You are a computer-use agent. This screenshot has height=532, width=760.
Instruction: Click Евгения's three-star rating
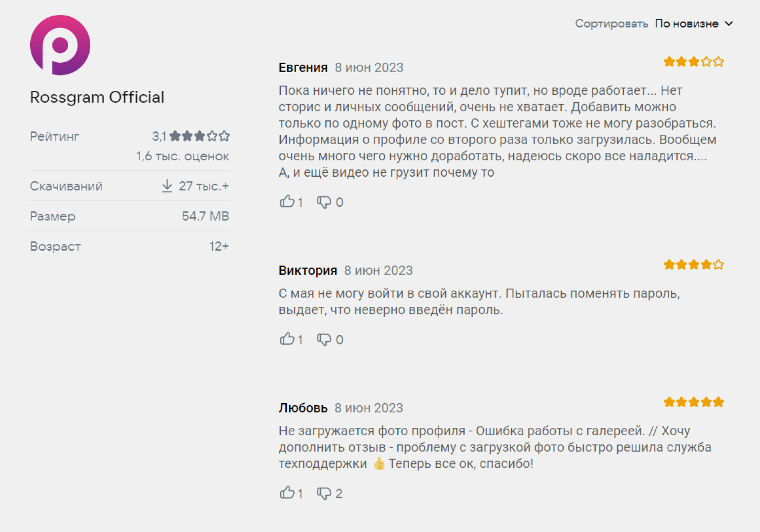(694, 62)
